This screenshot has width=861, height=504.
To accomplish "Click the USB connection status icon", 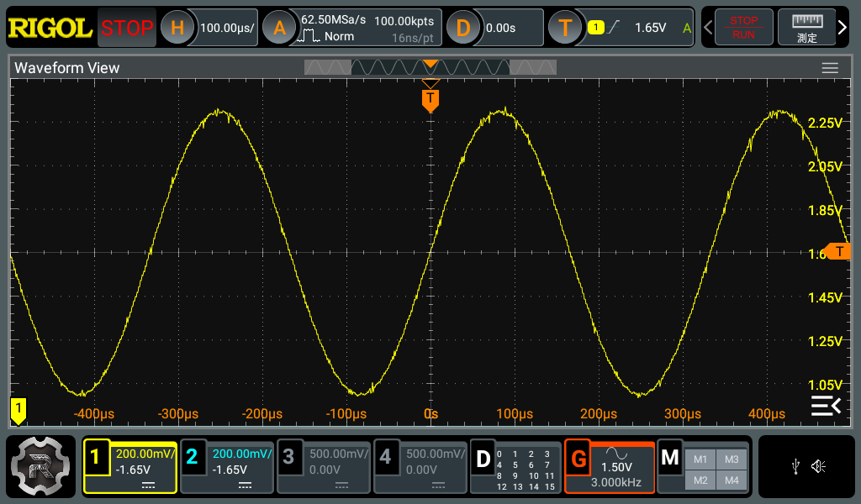I will (795, 467).
